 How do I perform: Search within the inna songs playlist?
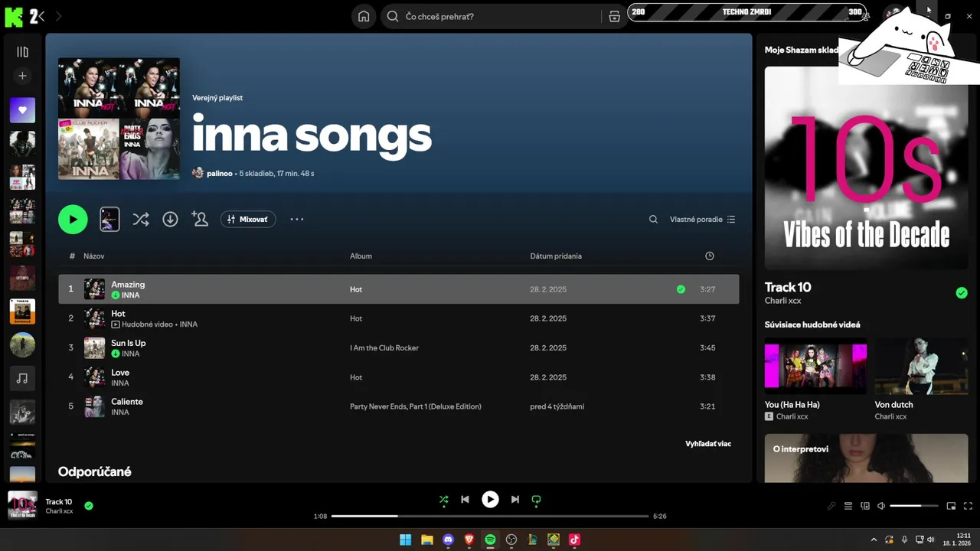click(653, 219)
